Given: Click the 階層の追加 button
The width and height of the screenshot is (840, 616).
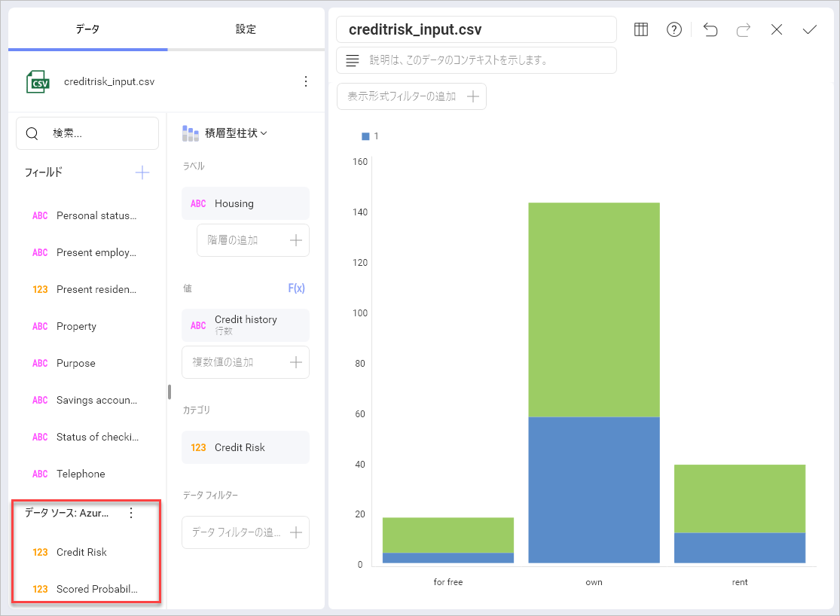Looking at the screenshot, I should tap(252, 239).
